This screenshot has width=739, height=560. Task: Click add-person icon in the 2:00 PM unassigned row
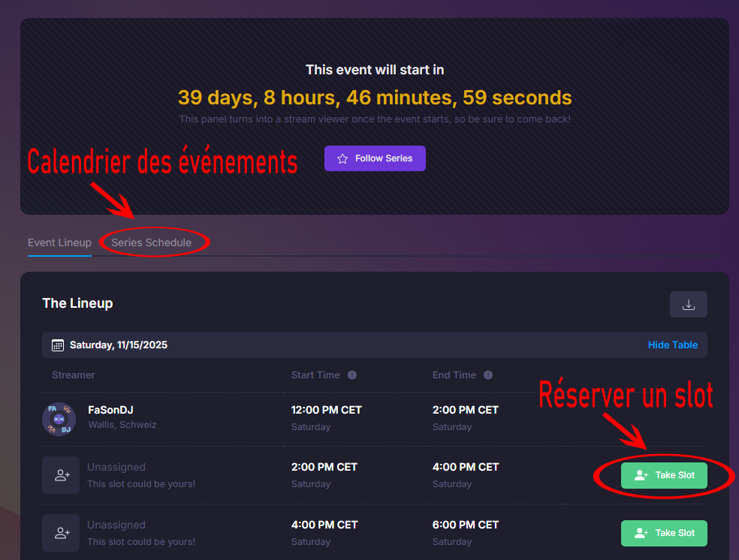point(61,475)
